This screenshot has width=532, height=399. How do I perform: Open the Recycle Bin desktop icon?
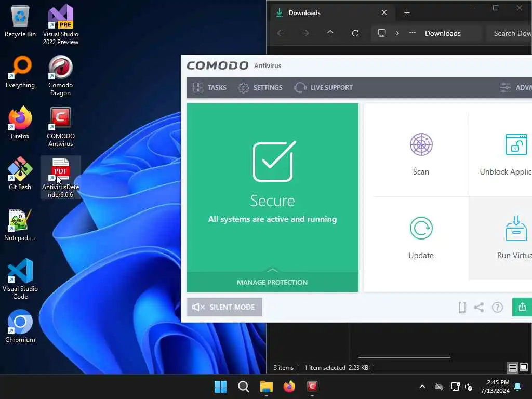[x=20, y=21]
